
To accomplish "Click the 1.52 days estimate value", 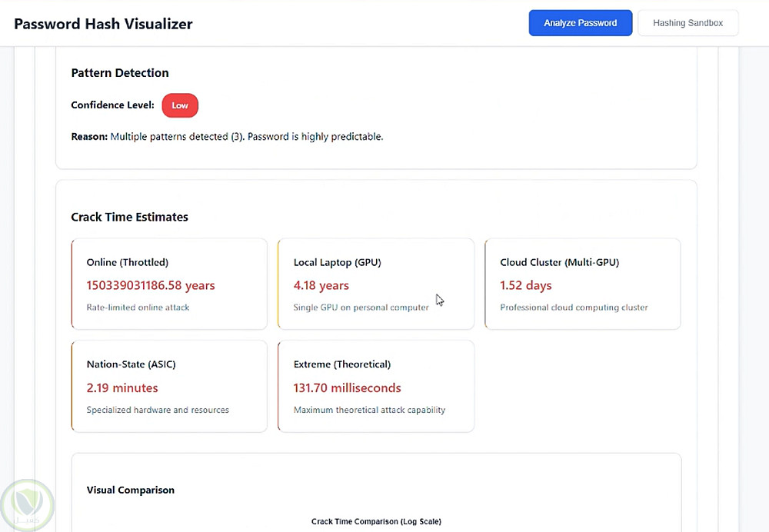I will [x=526, y=285].
